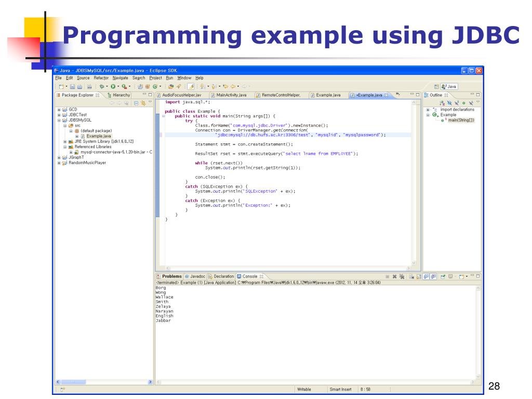Switch to the MainActivity.java editor tab

[229, 96]
